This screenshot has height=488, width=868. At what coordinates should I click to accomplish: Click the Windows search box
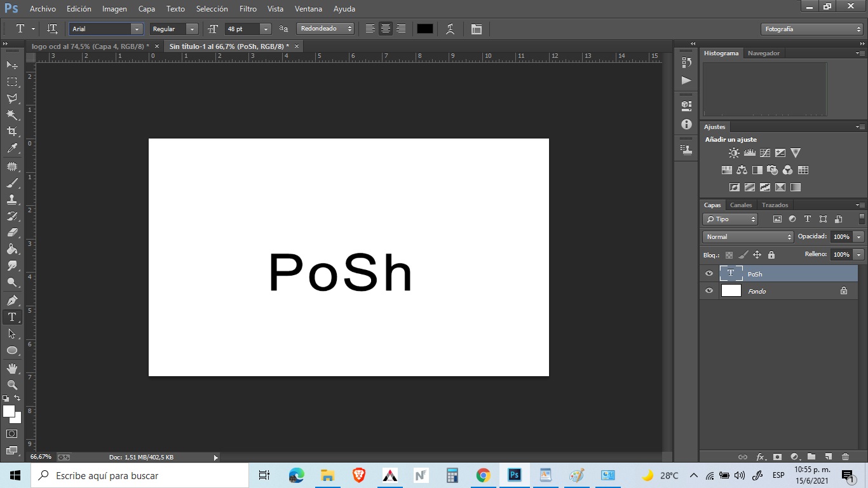140,475
